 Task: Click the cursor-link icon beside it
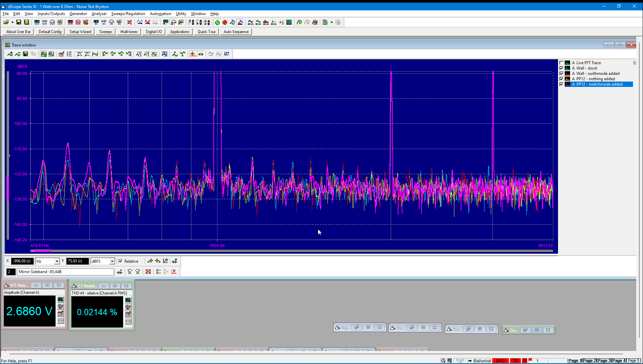[201, 54]
